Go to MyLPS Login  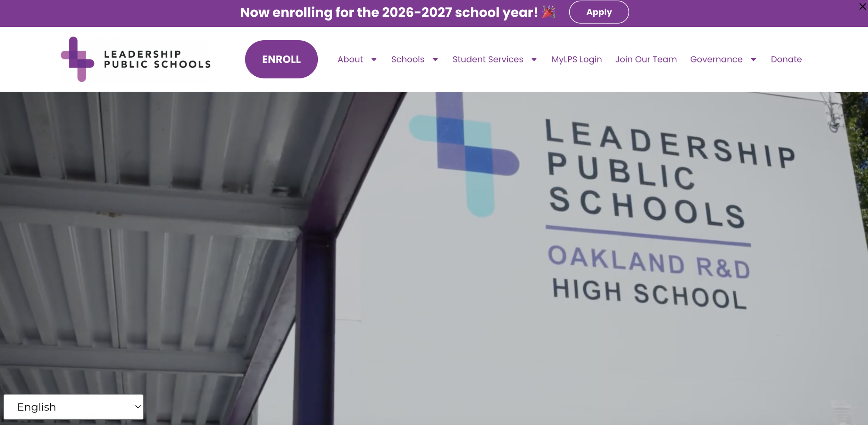point(576,59)
